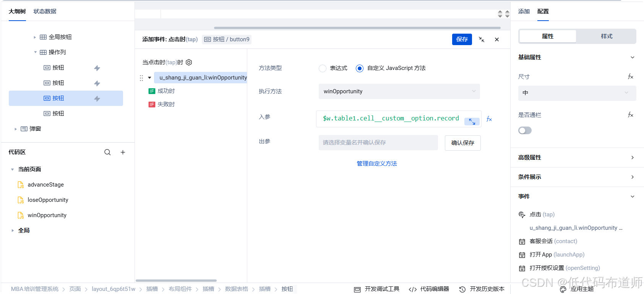
Task: Switch to the 状态数据 tab
Action: pos(45,11)
